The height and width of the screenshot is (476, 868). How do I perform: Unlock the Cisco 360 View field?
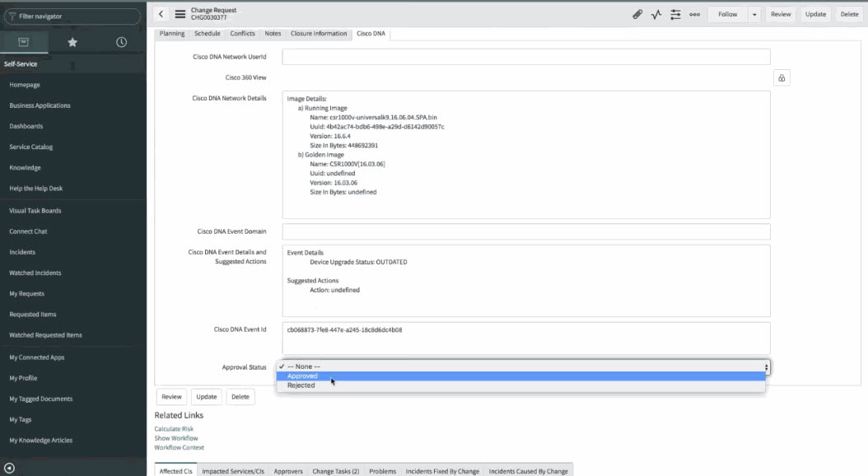coord(782,78)
